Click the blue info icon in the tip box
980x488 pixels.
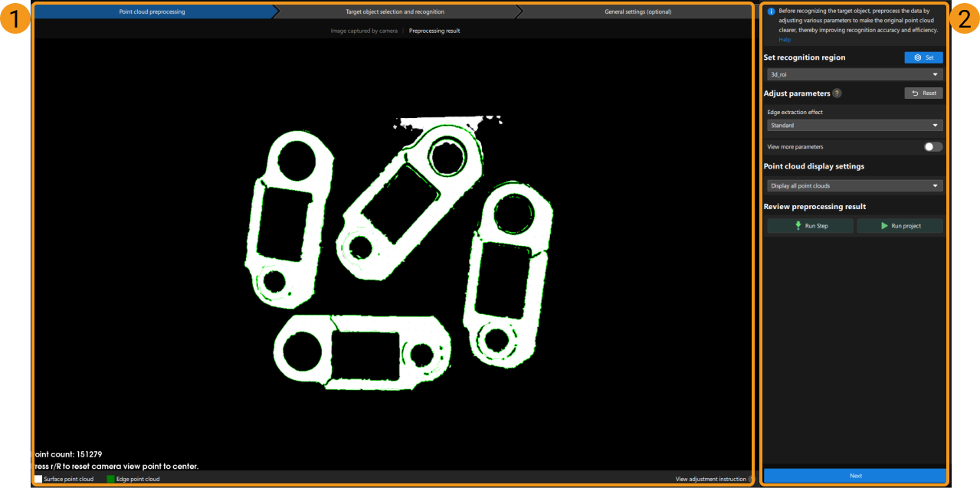771,11
